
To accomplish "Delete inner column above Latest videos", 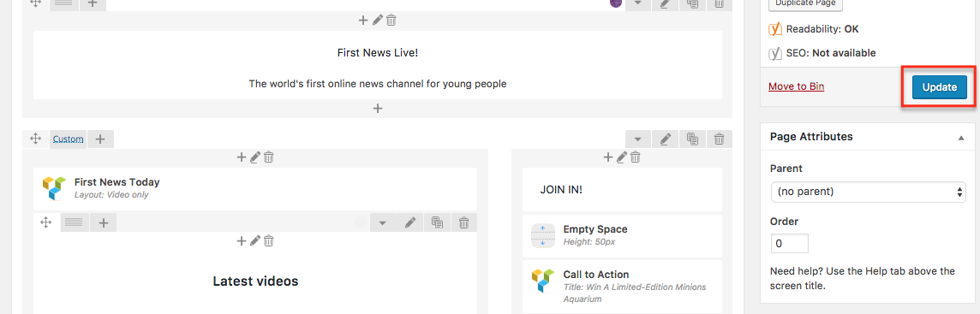I will (269, 240).
